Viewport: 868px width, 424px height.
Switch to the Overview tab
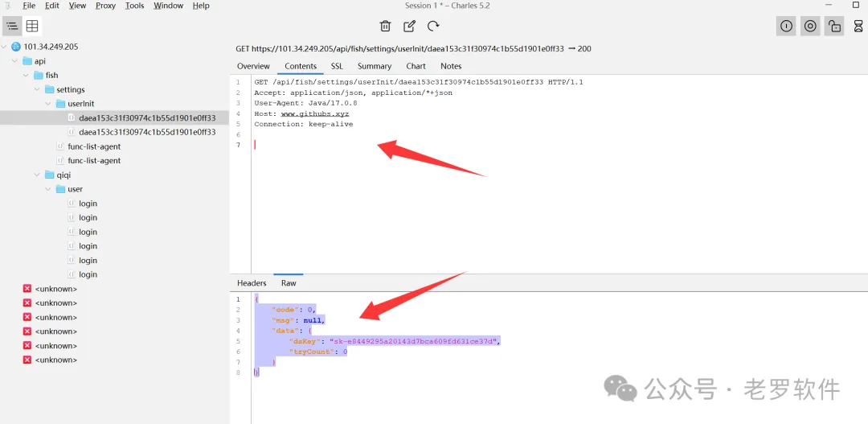[253, 66]
